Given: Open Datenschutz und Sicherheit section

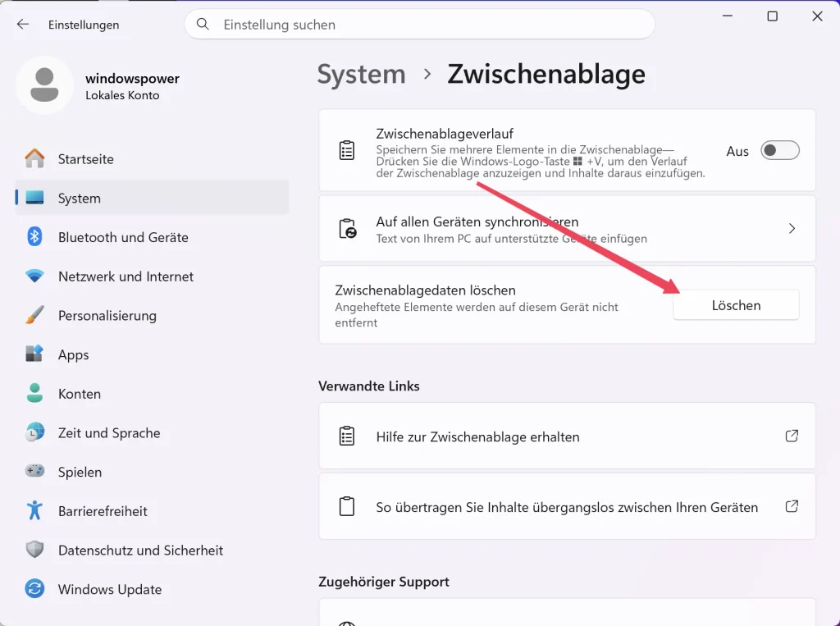Looking at the screenshot, I should click(152, 551).
